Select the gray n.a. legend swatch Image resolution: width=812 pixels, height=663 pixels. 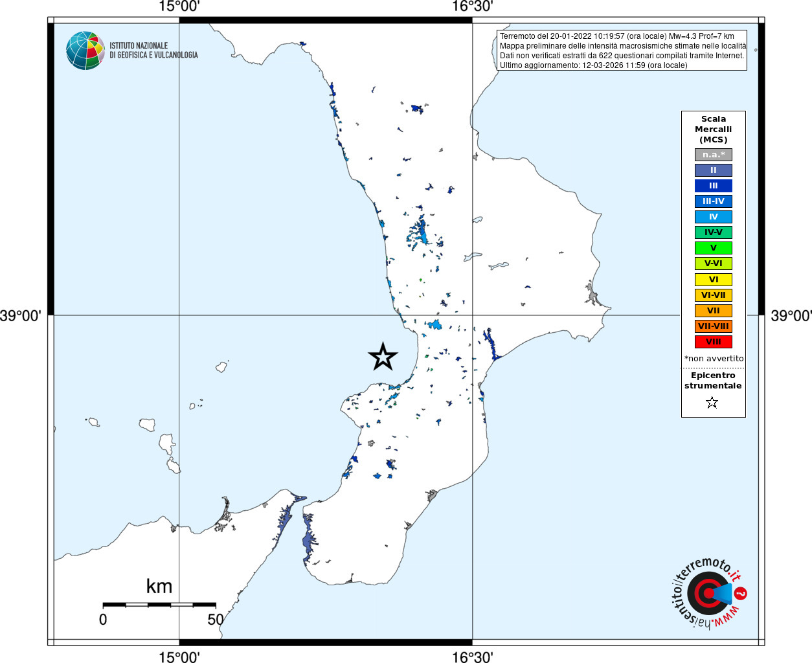click(713, 155)
